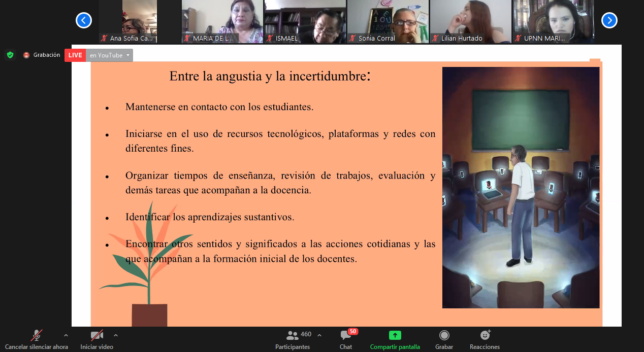Open the Chat panel icon
The width and height of the screenshot is (644, 352).
(x=346, y=336)
